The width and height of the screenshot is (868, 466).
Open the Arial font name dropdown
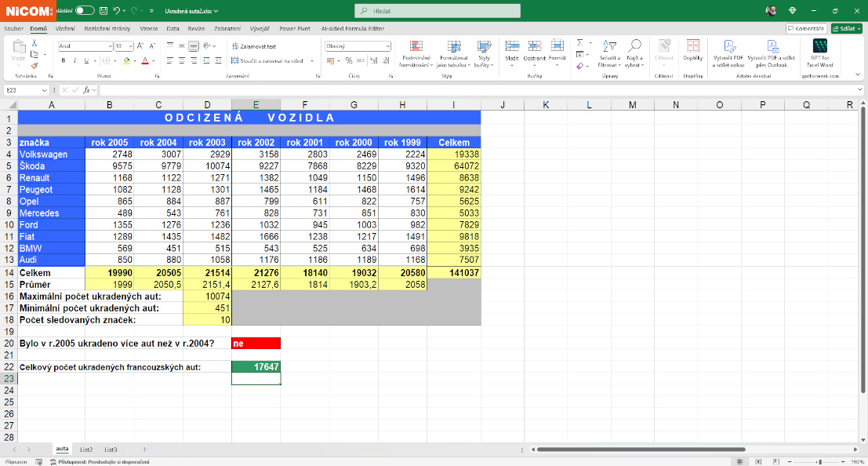click(x=110, y=46)
